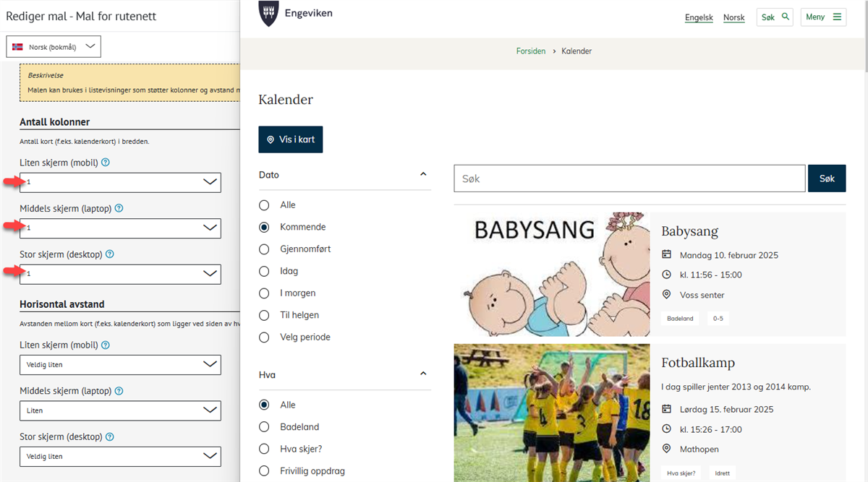Screen dimensions: 868x482
Task: Click into the calendar Søk input field
Action: 629,178
